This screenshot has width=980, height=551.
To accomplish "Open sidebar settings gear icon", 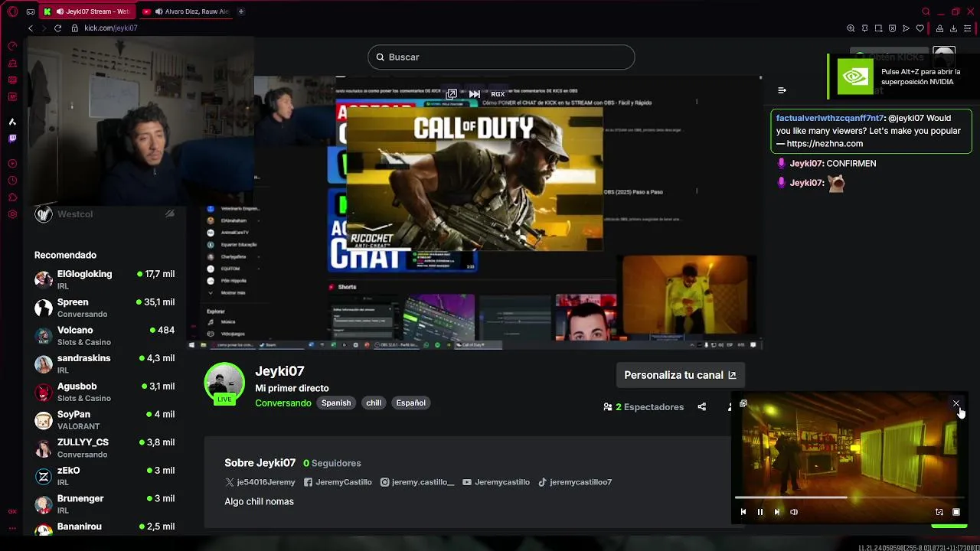I will click(12, 214).
